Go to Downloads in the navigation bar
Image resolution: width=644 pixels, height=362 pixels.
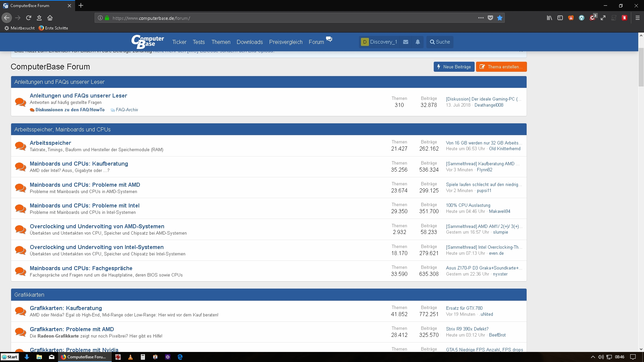tap(250, 42)
